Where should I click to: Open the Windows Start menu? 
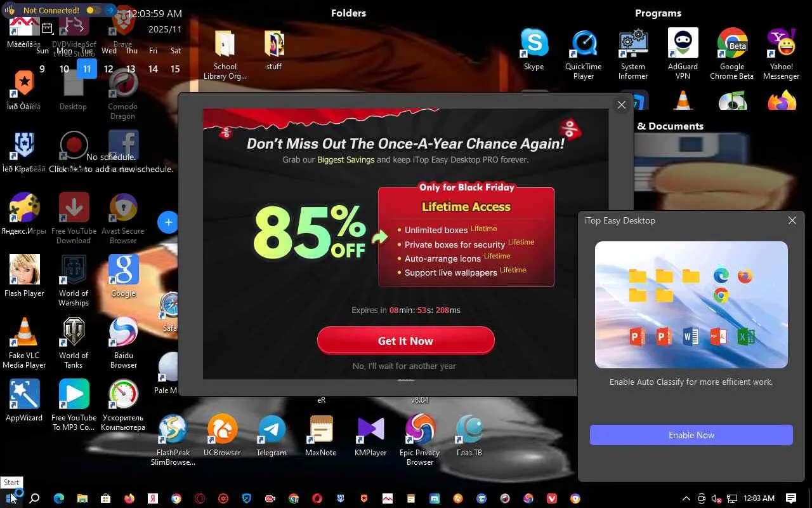(x=11, y=498)
